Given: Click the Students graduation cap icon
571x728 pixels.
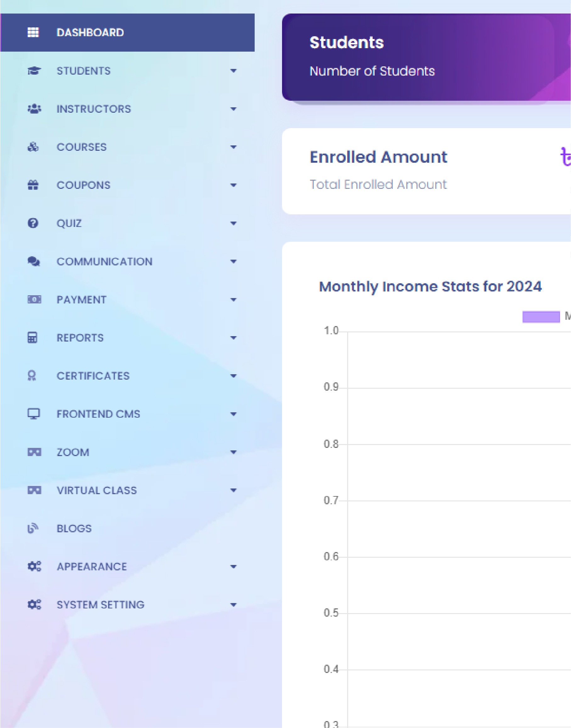Looking at the screenshot, I should point(34,71).
